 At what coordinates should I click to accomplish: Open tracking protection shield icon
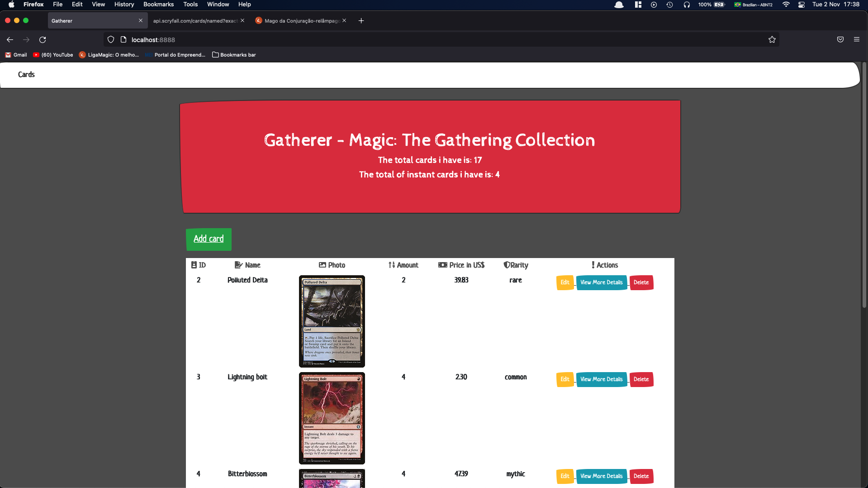[111, 40]
